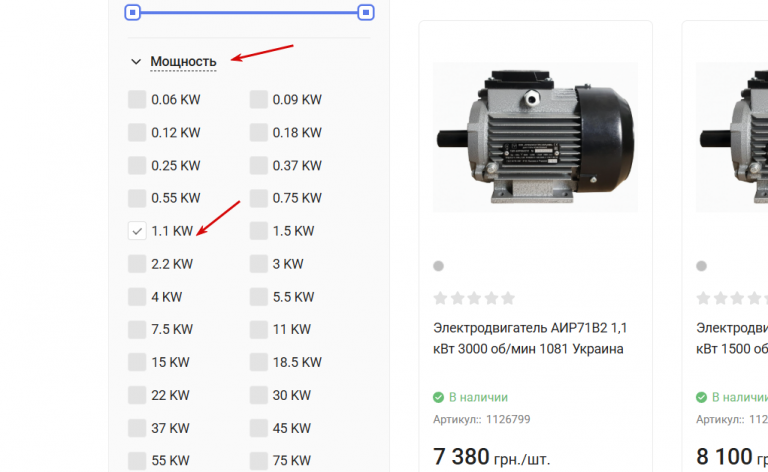Click the gray dot under the АИР71В2 image
The image size is (768, 472).
click(438, 266)
